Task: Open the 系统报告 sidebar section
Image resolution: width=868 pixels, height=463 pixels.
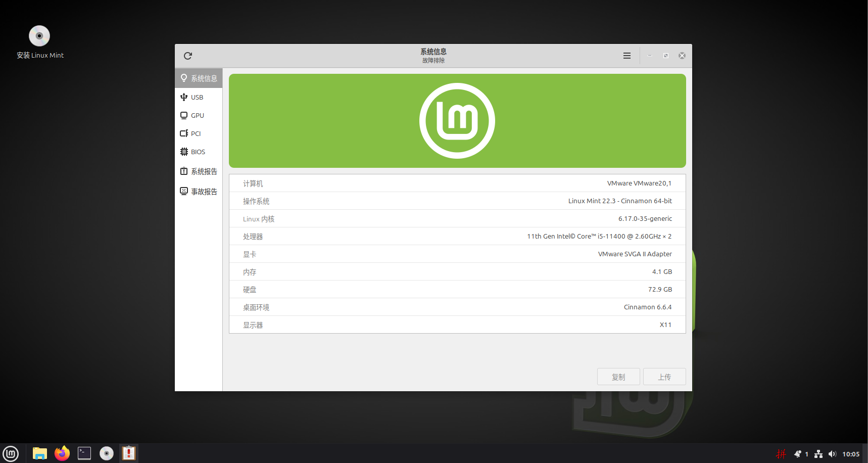Action: [199, 171]
